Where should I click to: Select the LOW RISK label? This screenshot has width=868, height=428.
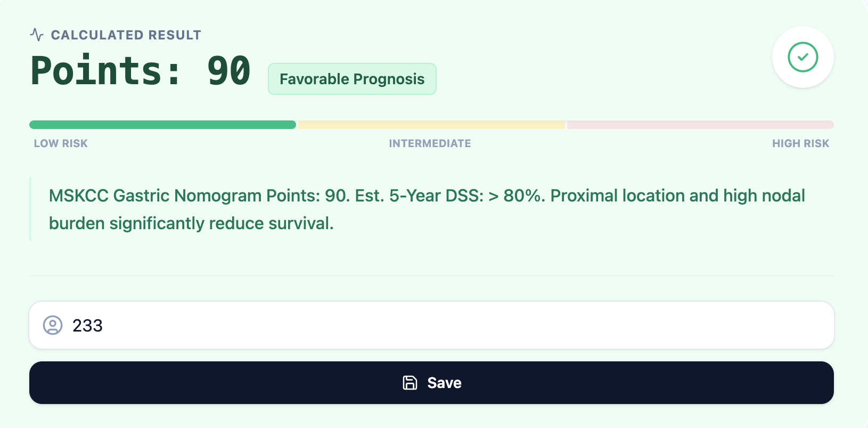point(60,143)
